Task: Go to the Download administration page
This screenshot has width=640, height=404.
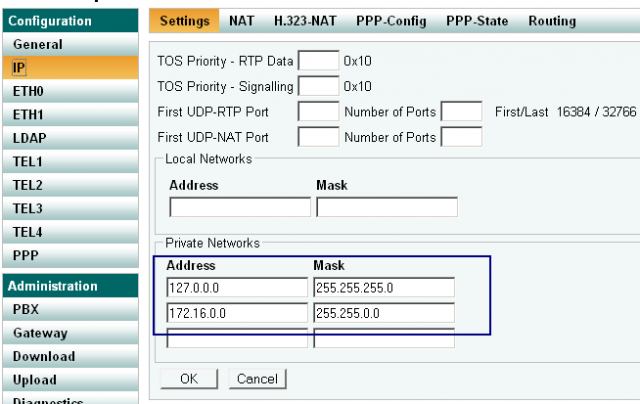Action: (70, 356)
